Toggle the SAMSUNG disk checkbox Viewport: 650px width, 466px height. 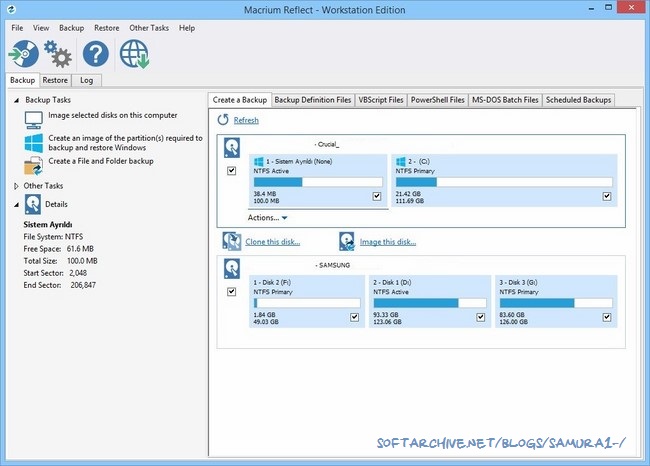(x=232, y=292)
